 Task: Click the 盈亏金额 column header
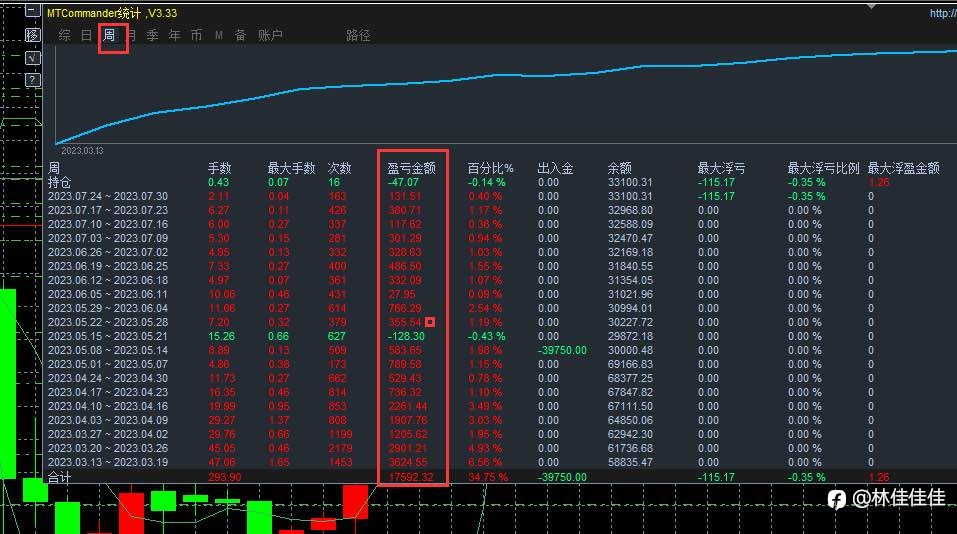tap(411, 168)
